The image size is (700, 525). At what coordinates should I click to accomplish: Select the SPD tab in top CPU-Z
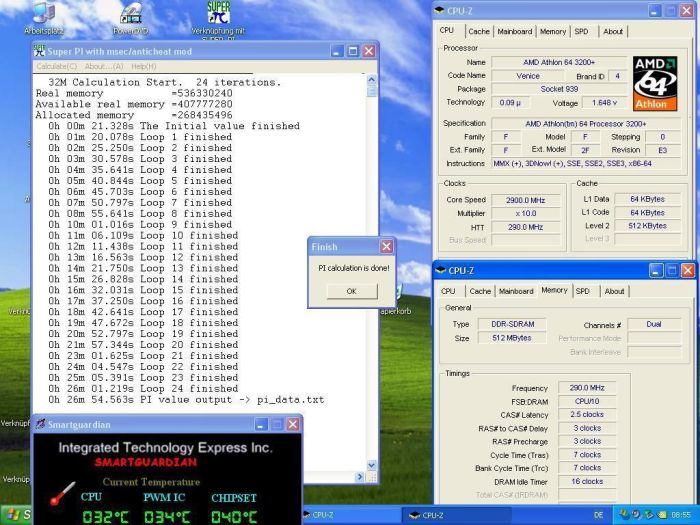pyautogui.click(x=581, y=32)
